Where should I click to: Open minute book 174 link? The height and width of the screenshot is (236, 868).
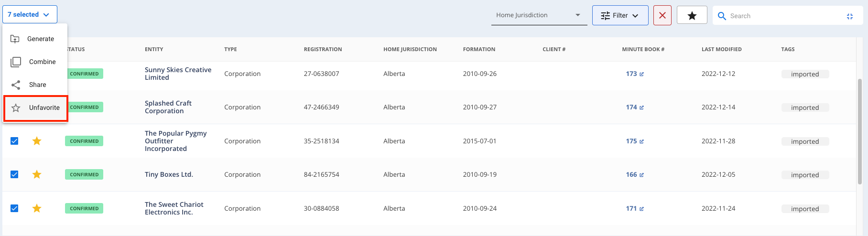[x=635, y=107]
